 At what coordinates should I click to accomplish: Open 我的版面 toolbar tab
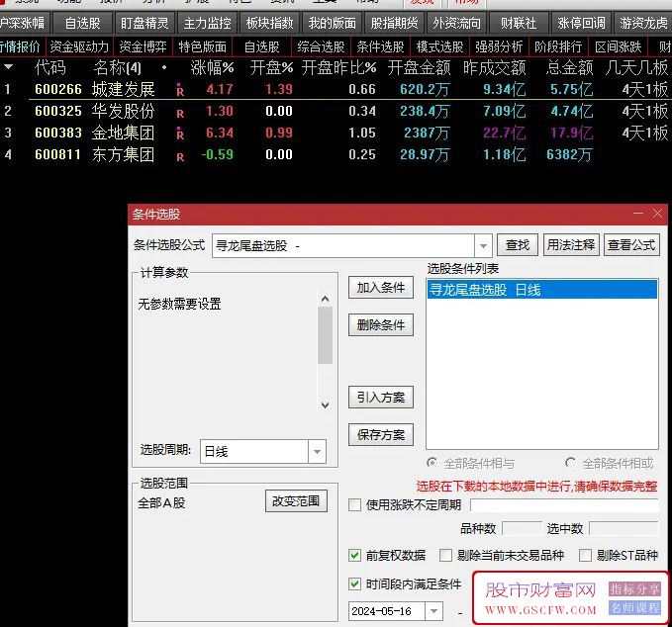point(333,23)
